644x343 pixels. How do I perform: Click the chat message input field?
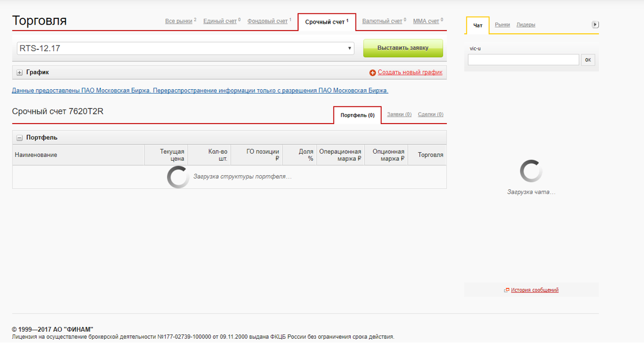tap(523, 59)
